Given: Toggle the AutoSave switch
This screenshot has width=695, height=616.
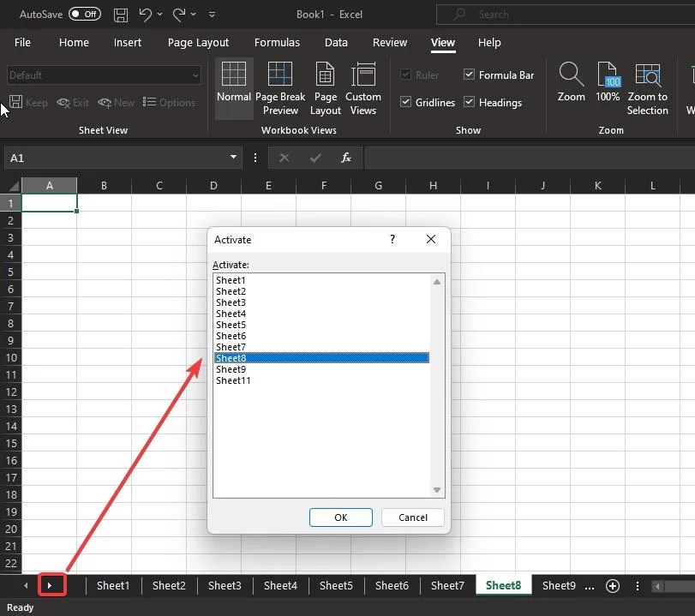Looking at the screenshot, I should pyautogui.click(x=84, y=15).
